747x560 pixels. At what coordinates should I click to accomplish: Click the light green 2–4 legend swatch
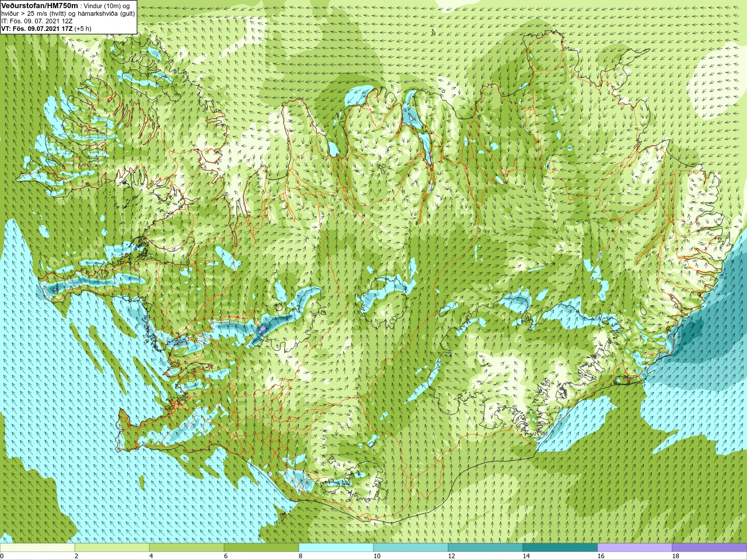112,548
